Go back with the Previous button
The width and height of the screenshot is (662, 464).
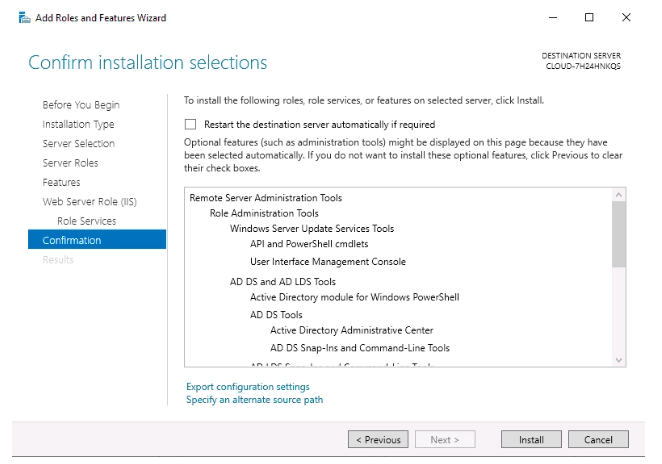click(x=378, y=440)
